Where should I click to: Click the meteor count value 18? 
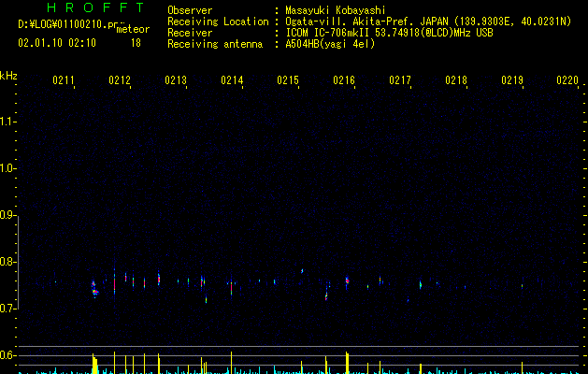(x=136, y=43)
